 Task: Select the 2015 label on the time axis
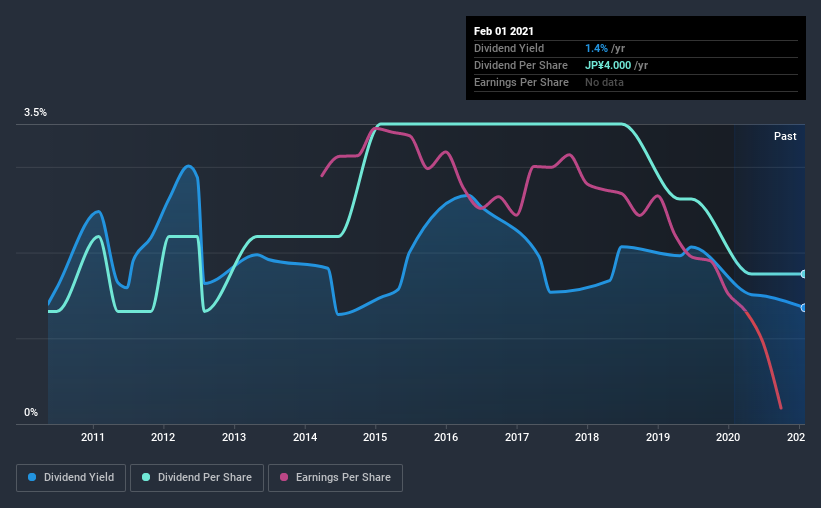[x=375, y=437]
